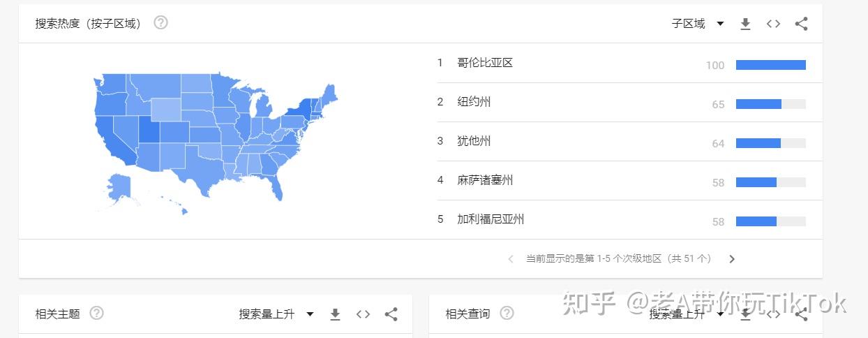Open help icon beside 相关查询
Screen dimensions: 868x338
507,314
